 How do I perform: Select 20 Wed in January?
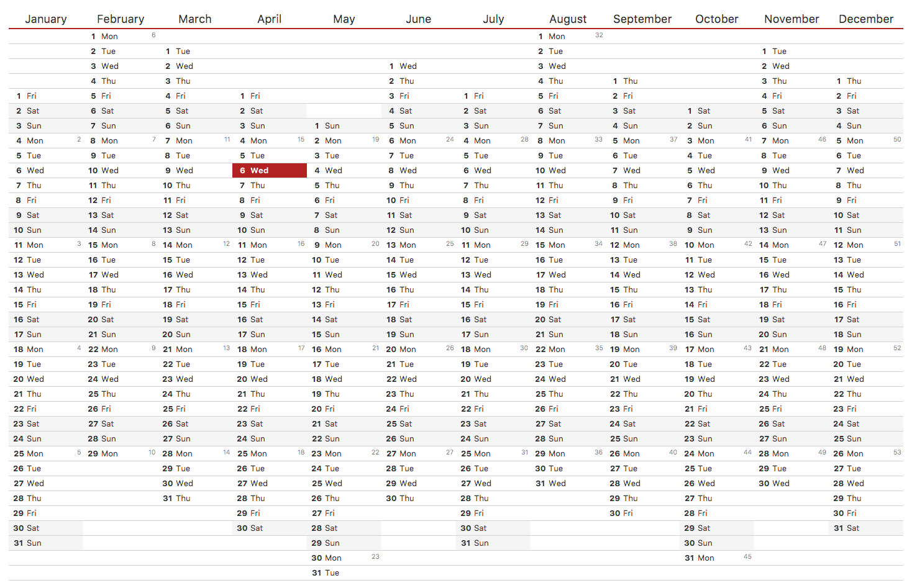pos(46,379)
